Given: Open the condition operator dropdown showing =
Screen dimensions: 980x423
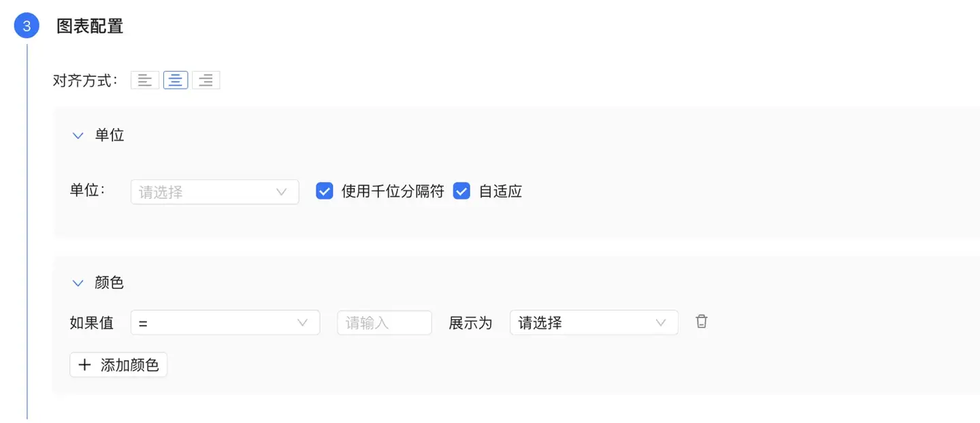Looking at the screenshot, I should point(225,322).
